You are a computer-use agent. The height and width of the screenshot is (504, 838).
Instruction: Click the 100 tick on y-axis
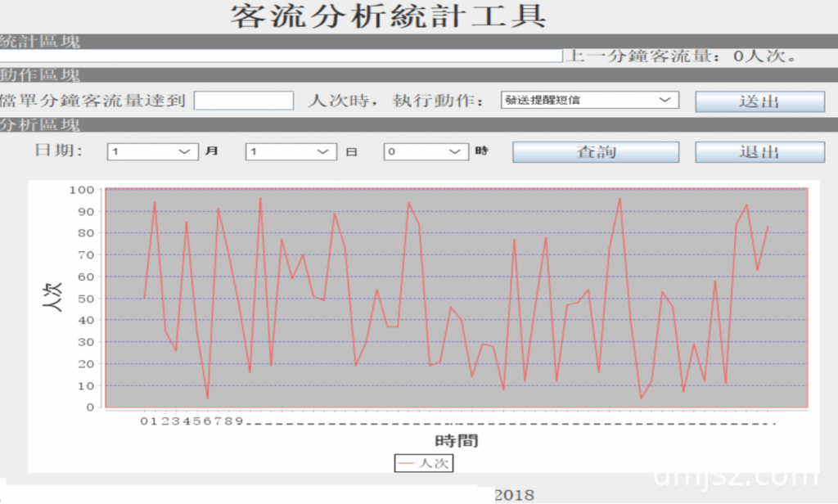point(82,190)
